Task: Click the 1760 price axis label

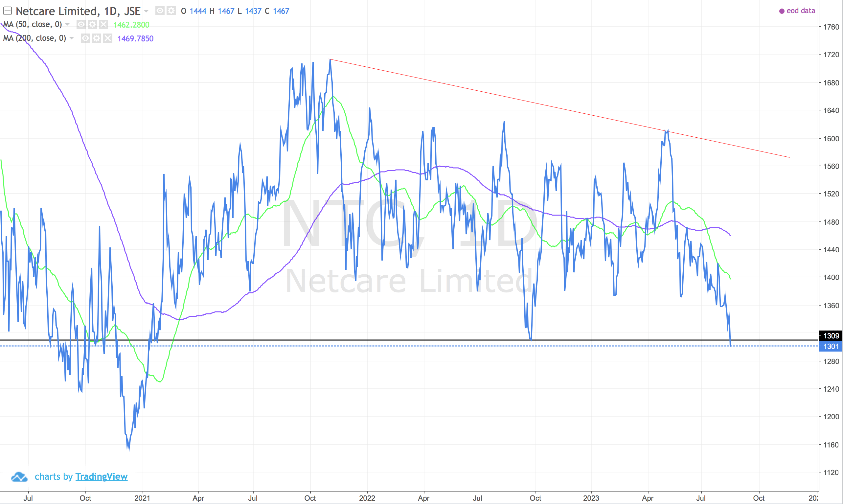Action: [831, 27]
